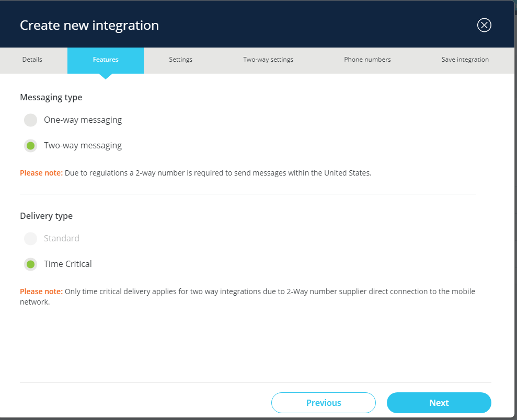Switch to the Settings tab
This screenshot has height=420, width=517.
click(180, 60)
